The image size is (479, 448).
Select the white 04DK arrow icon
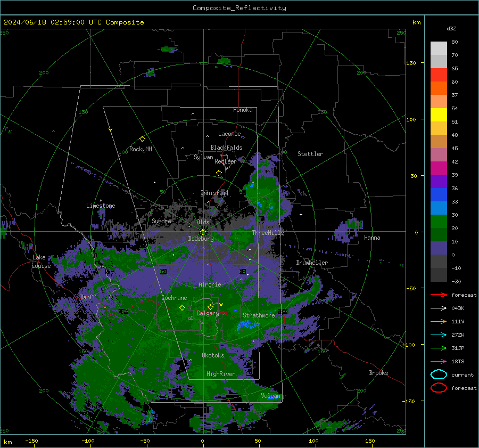pos(439,308)
